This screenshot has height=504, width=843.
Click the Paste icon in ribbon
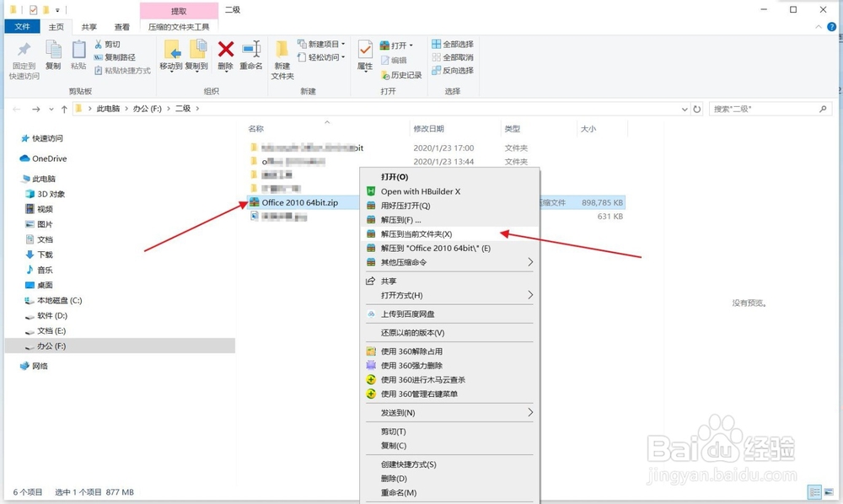click(x=78, y=50)
